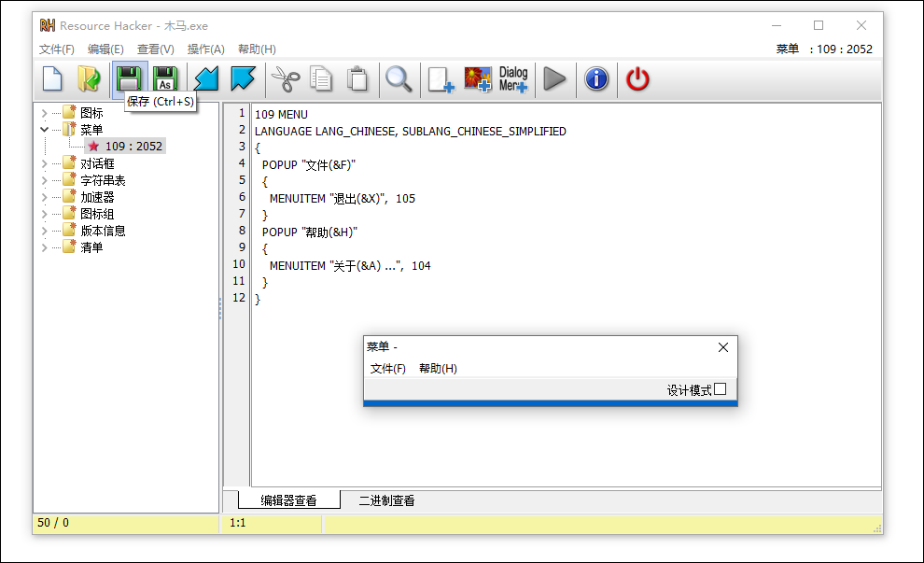924x563 pixels.
Task: Click the LANGUAGE LANG_CHINESE code line
Action: click(410, 131)
